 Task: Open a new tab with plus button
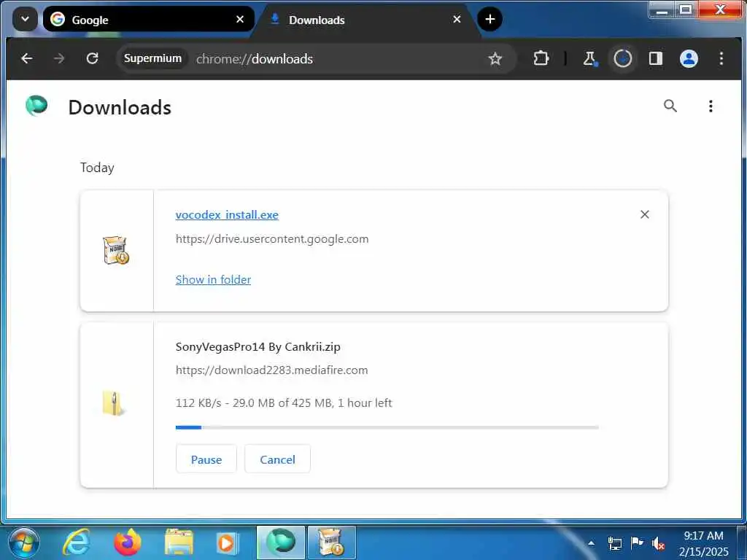point(489,20)
